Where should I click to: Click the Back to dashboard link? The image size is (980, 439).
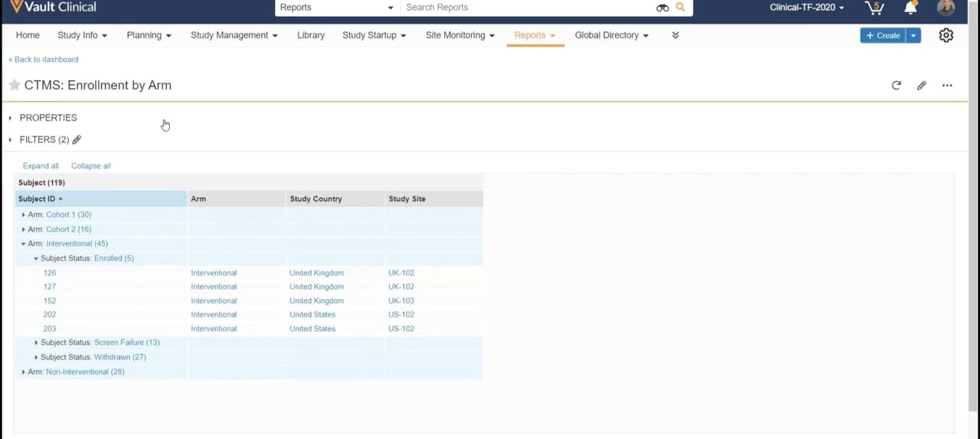[44, 59]
